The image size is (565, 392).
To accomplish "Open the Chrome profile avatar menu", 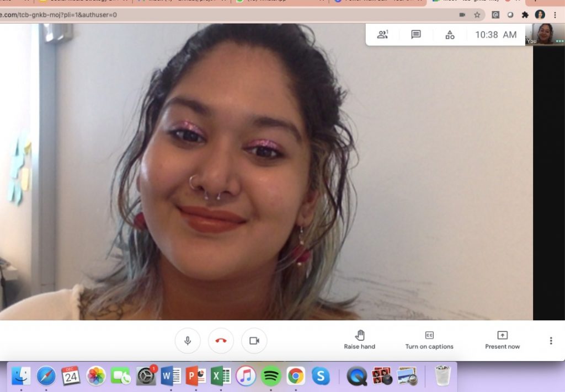I will click(x=540, y=15).
